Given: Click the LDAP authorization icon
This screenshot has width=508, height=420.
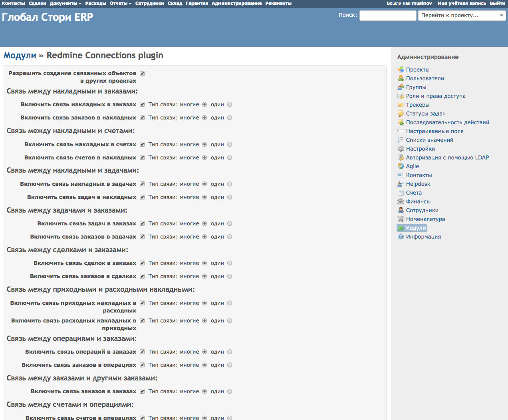Looking at the screenshot, I should (x=401, y=157).
